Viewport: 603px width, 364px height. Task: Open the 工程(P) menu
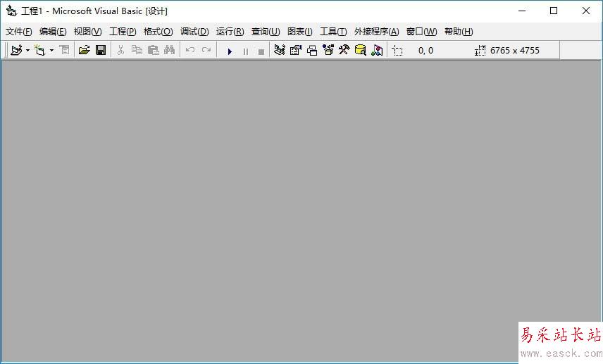pyautogui.click(x=123, y=32)
